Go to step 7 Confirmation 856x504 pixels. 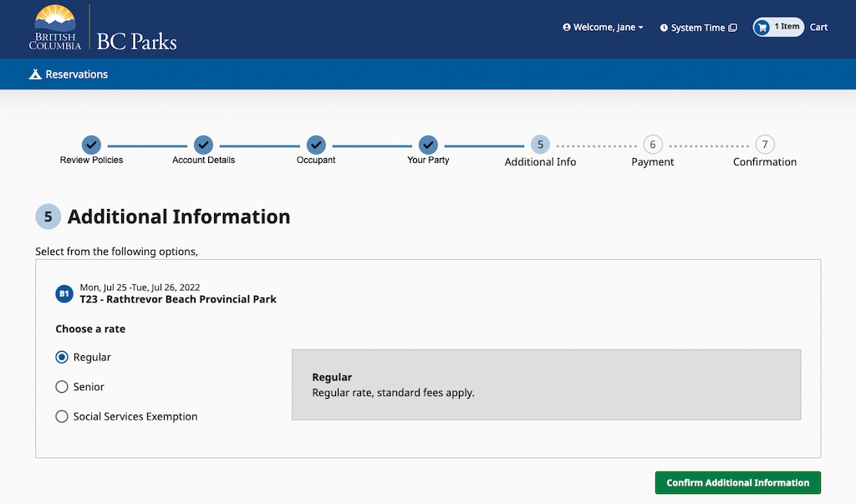(x=764, y=145)
